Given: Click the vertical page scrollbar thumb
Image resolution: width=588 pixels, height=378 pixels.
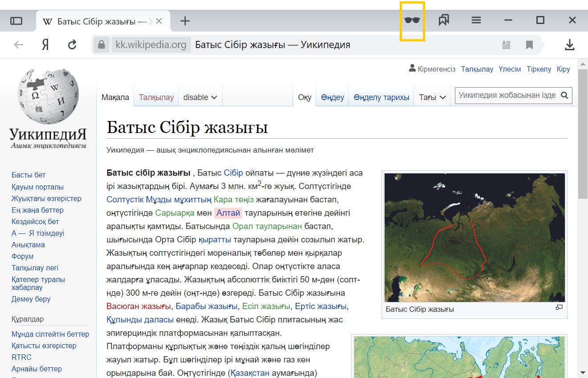Looking at the screenshot, I should [x=583, y=133].
